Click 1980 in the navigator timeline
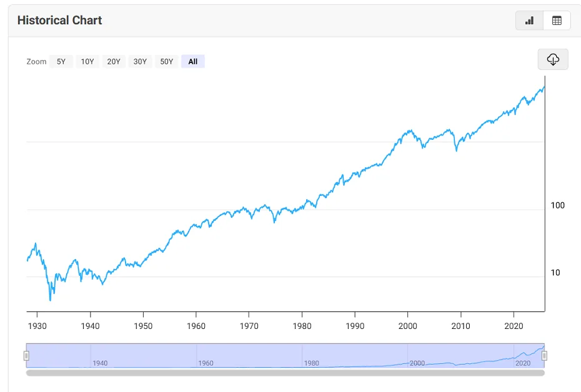This screenshot has width=581, height=392. click(x=311, y=363)
